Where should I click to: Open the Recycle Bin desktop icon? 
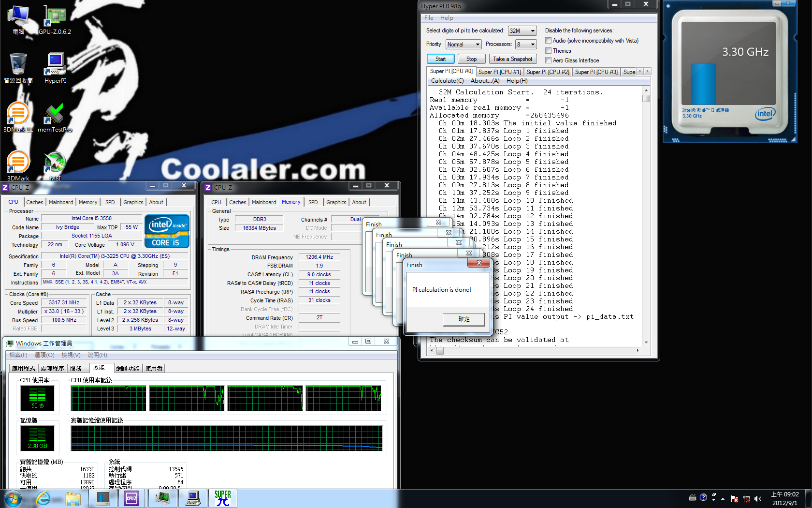(x=18, y=68)
